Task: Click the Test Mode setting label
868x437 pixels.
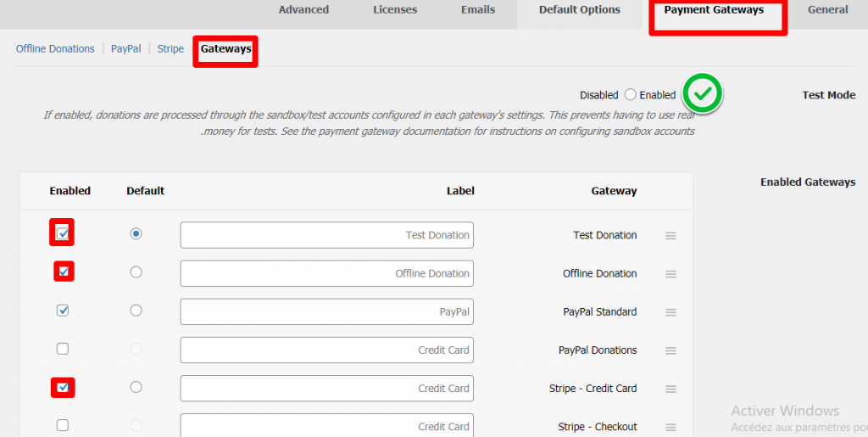Action: [829, 95]
